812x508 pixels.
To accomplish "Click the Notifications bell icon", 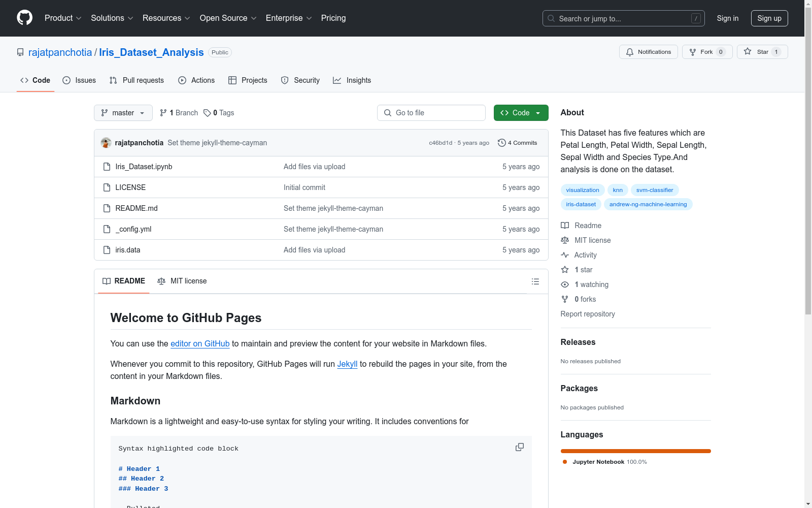I will (630, 52).
